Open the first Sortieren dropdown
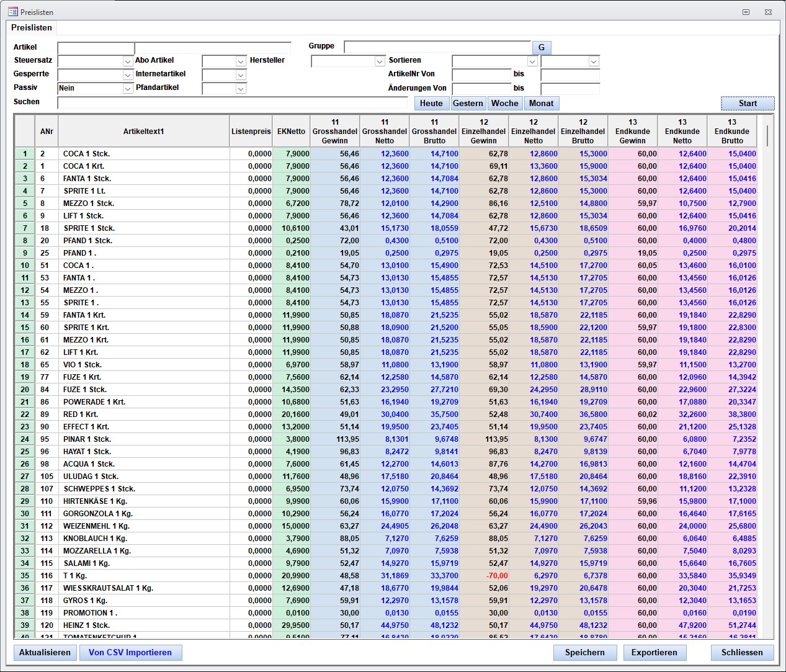 [x=532, y=61]
